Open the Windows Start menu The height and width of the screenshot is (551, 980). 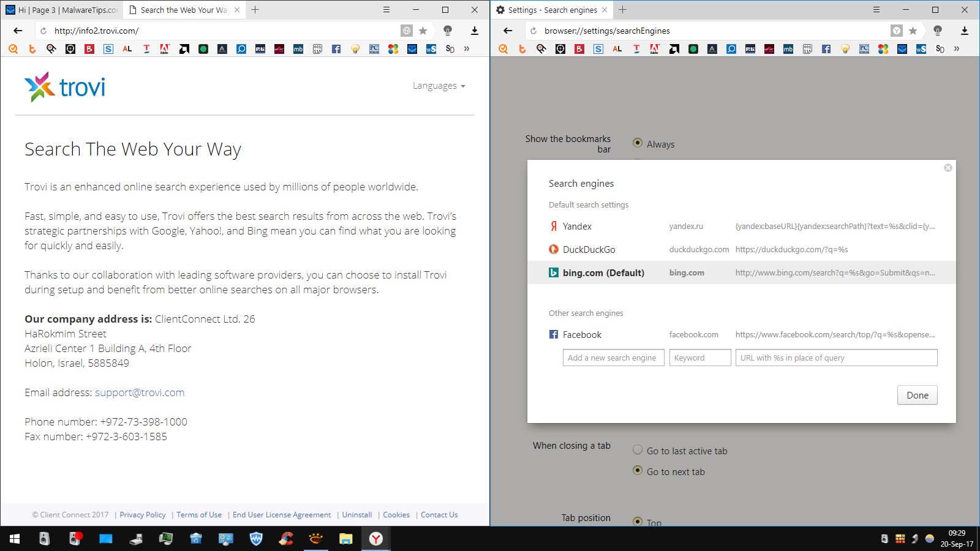pos(15,539)
